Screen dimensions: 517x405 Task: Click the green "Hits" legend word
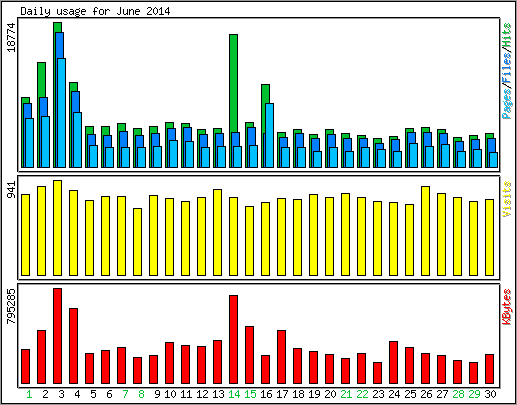507,35
